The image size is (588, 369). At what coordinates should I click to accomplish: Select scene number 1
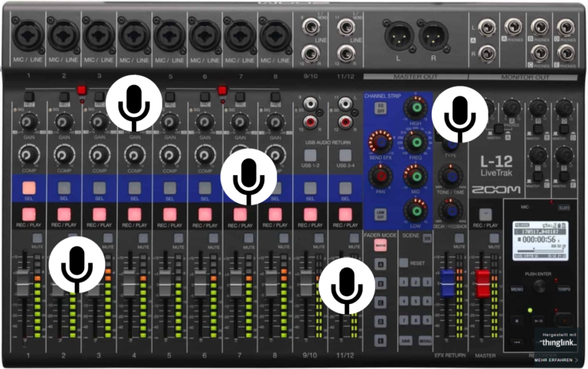403,282
